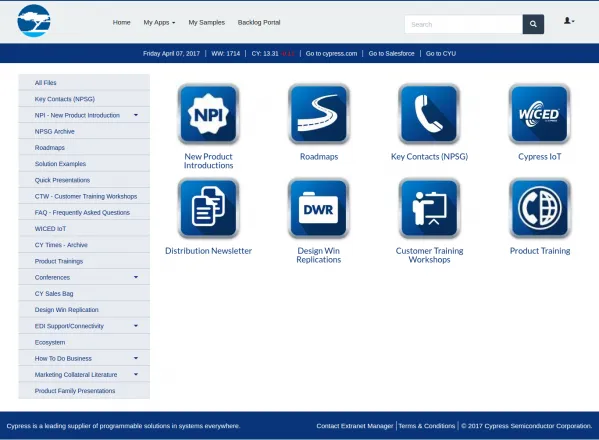Expand the Conferences sidebar arrow
The height and width of the screenshot is (440, 599).
[136, 277]
